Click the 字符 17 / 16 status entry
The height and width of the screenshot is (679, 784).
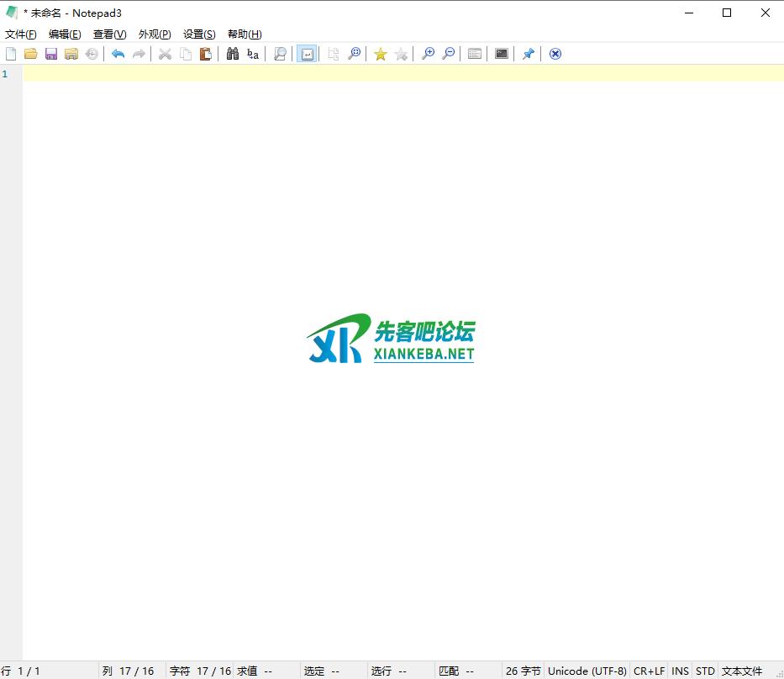coord(199,671)
